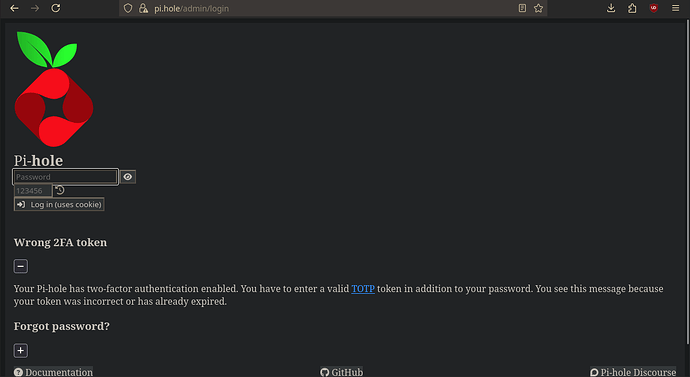Image resolution: width=690 pixels, height=377 pixels.
Task: Open the Pi-hole Discourse footer link
Action: tap(633, 372)
